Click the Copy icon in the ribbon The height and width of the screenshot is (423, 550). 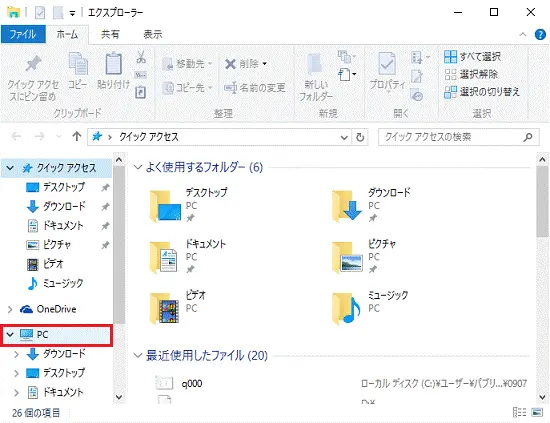click(78, 64)
